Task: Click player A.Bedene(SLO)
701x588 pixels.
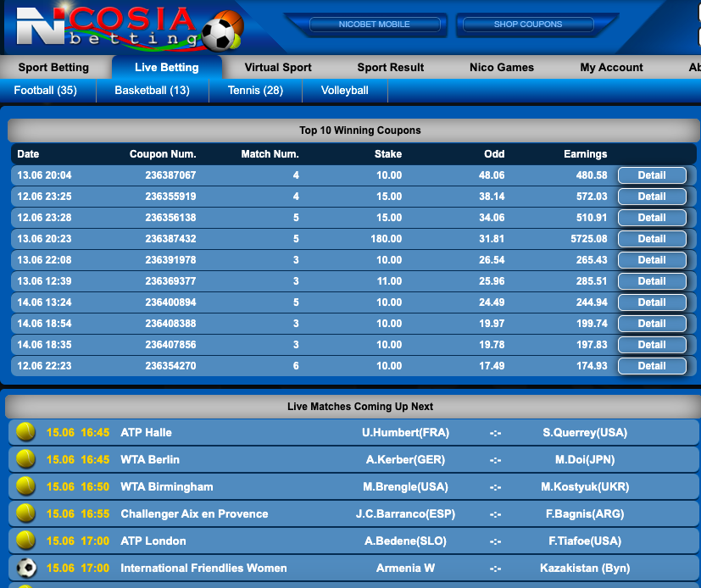Action: pyautogui.click(x=405, y=541)
